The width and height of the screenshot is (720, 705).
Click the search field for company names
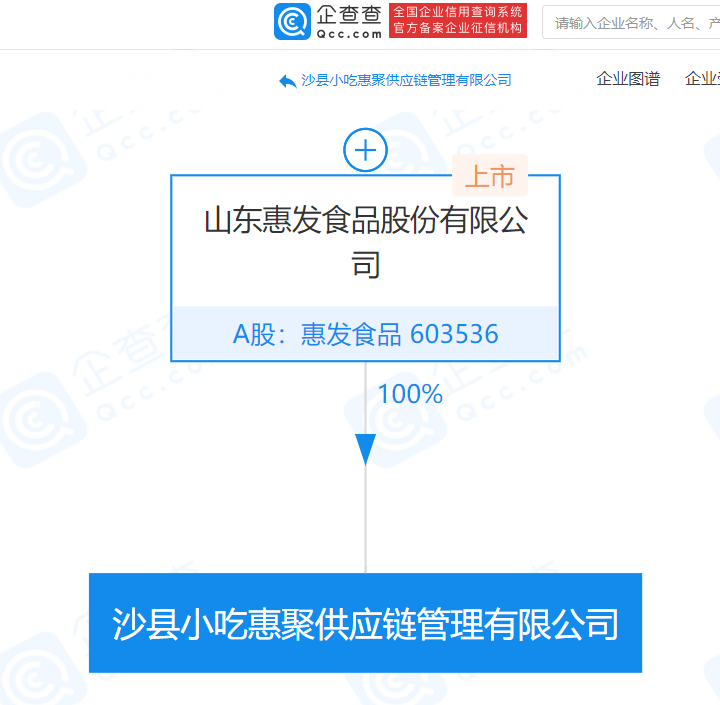pos(631,23)
